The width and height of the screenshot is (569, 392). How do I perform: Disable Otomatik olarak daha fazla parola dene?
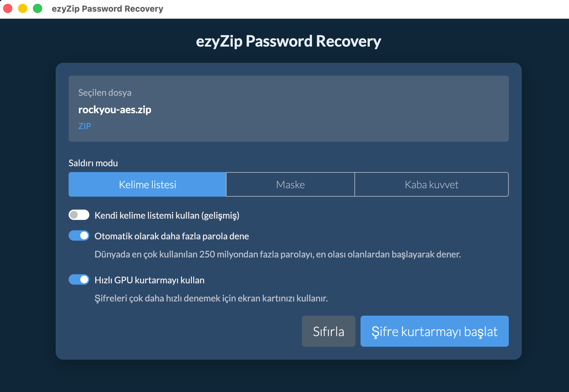[79, 235]
